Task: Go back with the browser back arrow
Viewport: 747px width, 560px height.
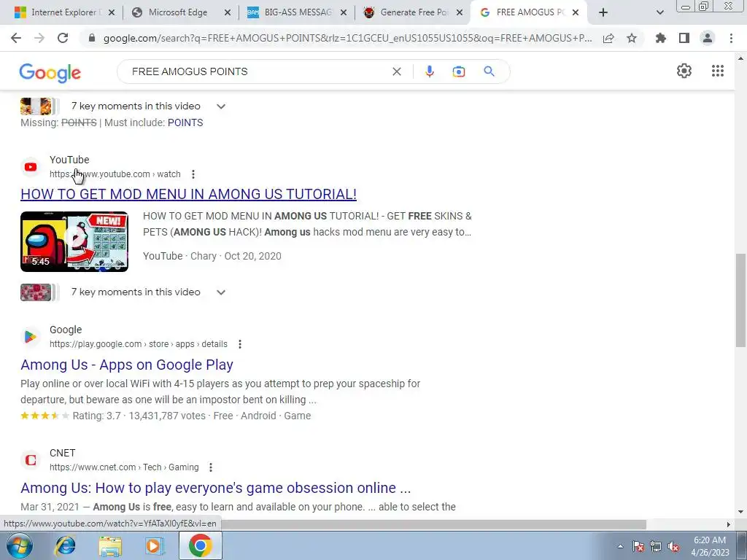Action: pos(16,38)
